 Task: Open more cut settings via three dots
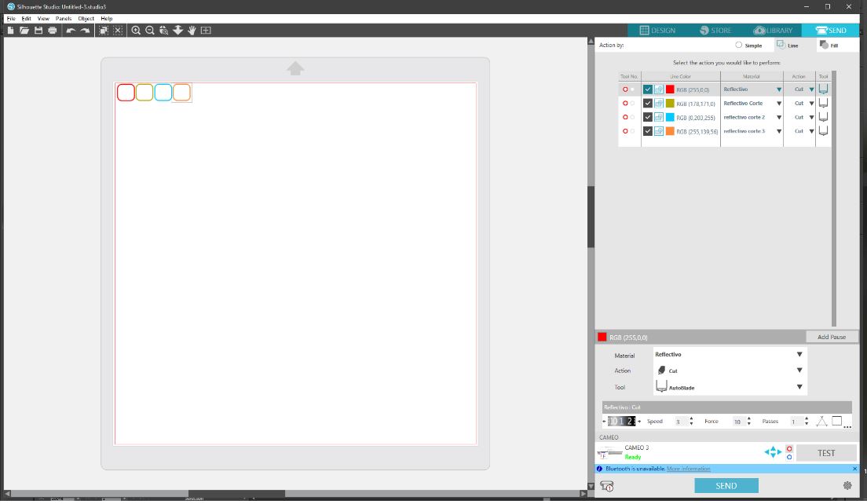847,426
